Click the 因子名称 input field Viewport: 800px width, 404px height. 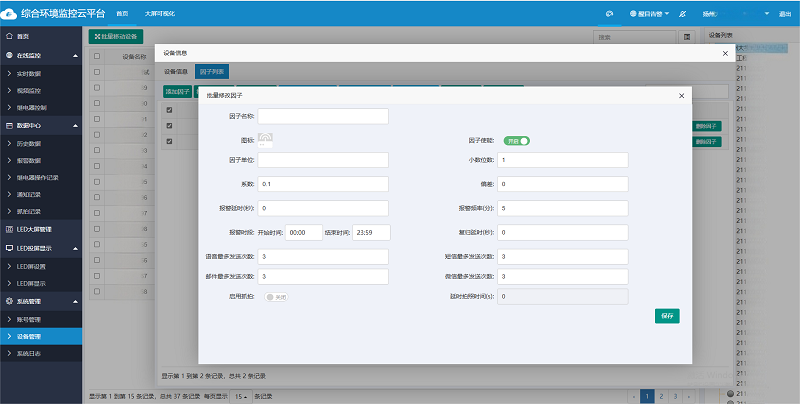click(323, 116)
